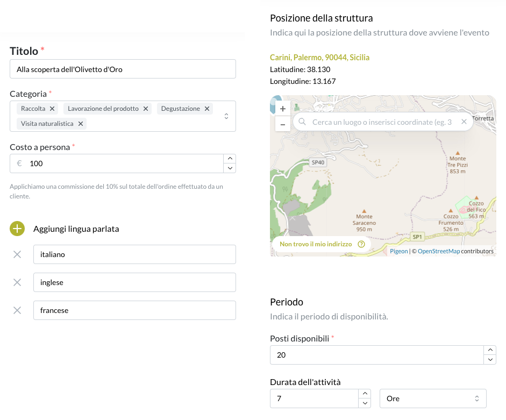Zoom in on the map
The width and height of the screenshot is (506, 420).
click(x=283, y=109)
